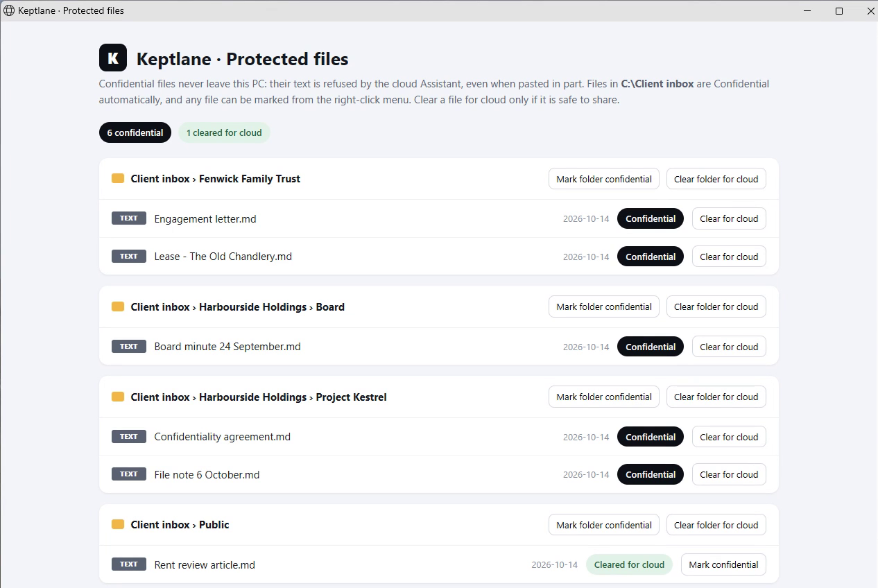The width and height of the screenshot is (878, 588).
Task: Clear Project Kestrel folder for cloud
Action: (x=716, y=397)
